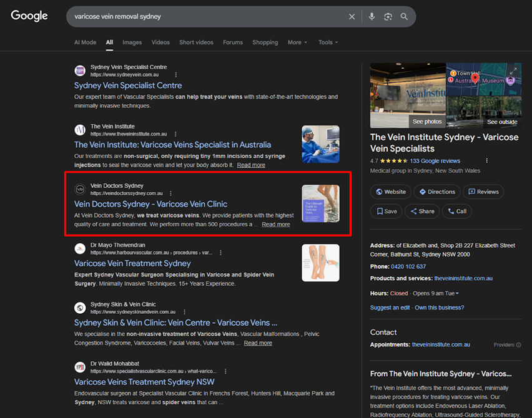Screen dimensions: 532x418
Task: Clear the search box with X icon
Action: click(x=352, y=17)
